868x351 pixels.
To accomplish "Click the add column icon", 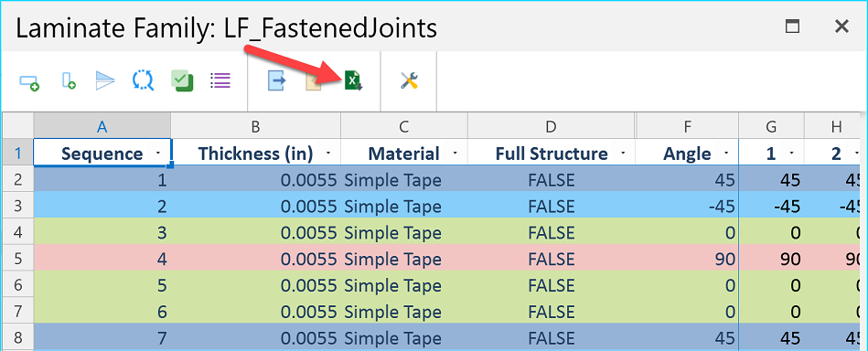I will click(68, 80).
